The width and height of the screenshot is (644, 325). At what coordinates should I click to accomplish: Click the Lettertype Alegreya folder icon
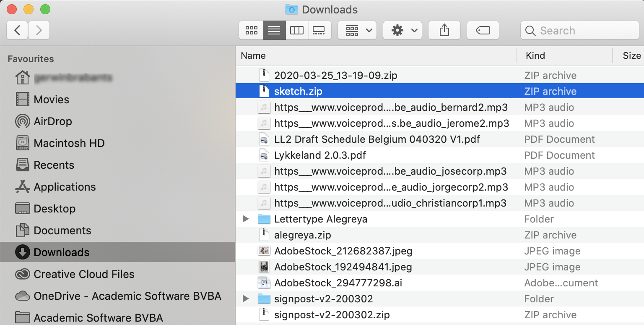[x=264, y=219]
